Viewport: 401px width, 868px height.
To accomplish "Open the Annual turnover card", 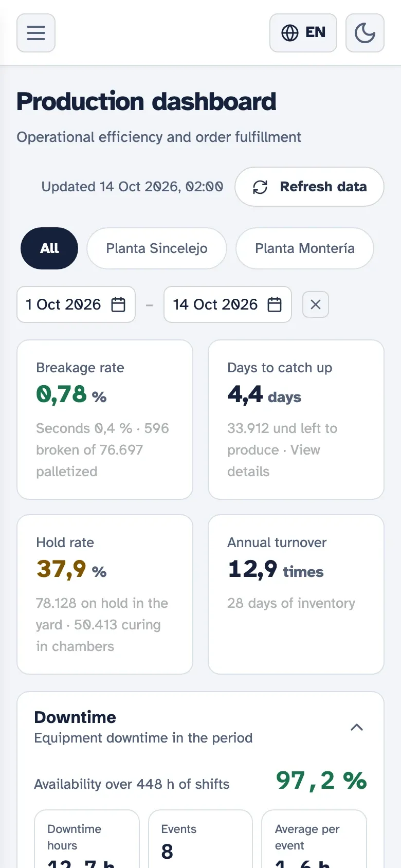I will pyautogui.click(x=296, y=594).
